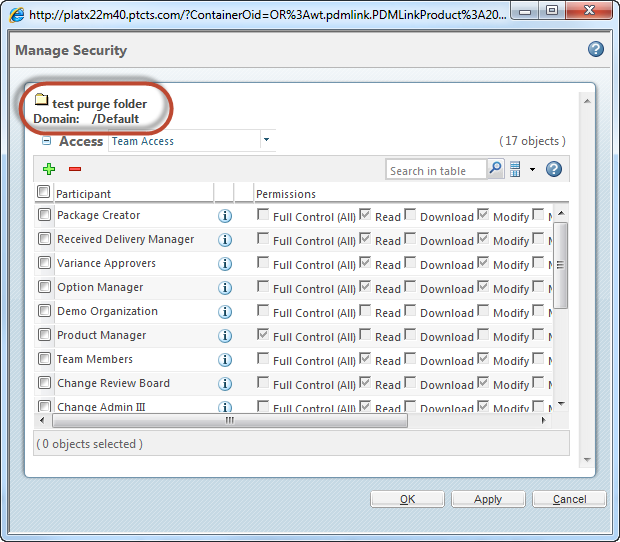This screenshot has height=542, width=620.
Task: Maximize the browser window
Action: pos(552,10)
